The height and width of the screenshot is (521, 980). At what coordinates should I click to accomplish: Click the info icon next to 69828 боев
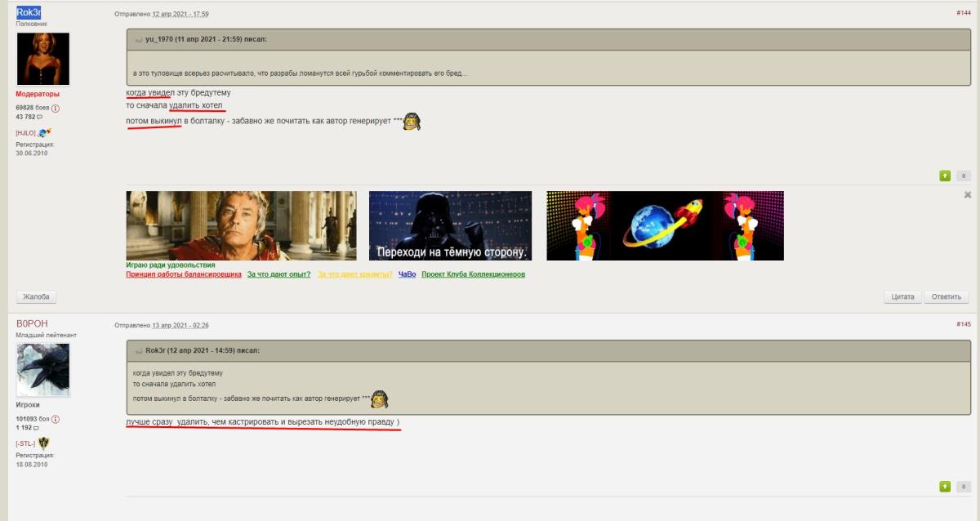(56, 108)
